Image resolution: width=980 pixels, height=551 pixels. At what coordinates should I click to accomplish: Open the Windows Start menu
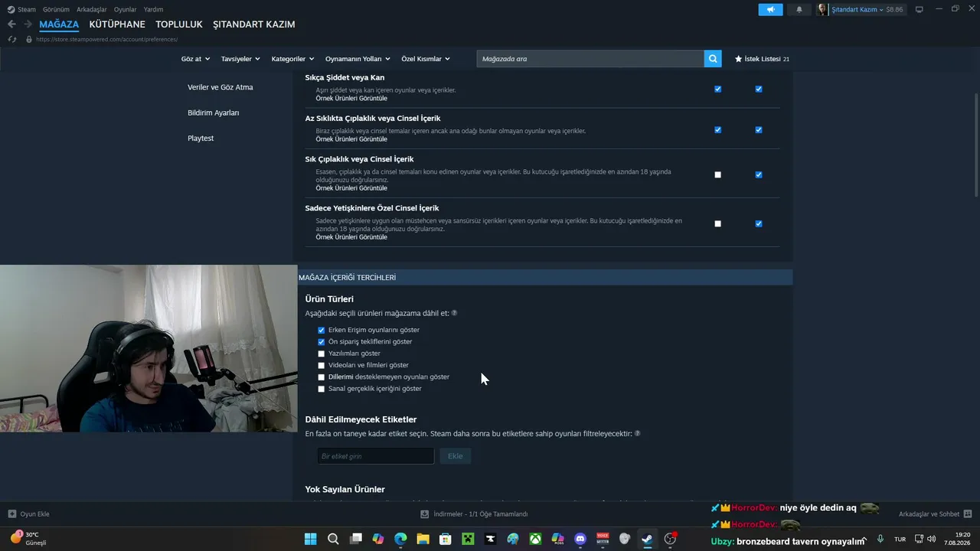[x=310, y=539]
